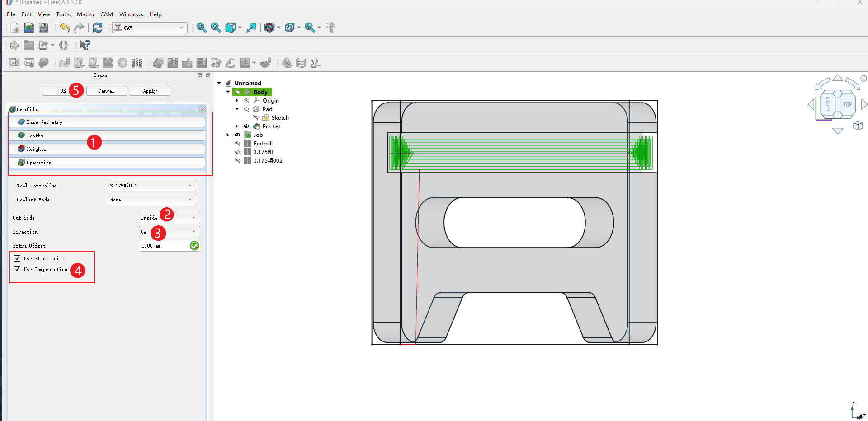Click the New document icon
The height and width of the screenshot is (421, 868).
click(x=14, y=28)
